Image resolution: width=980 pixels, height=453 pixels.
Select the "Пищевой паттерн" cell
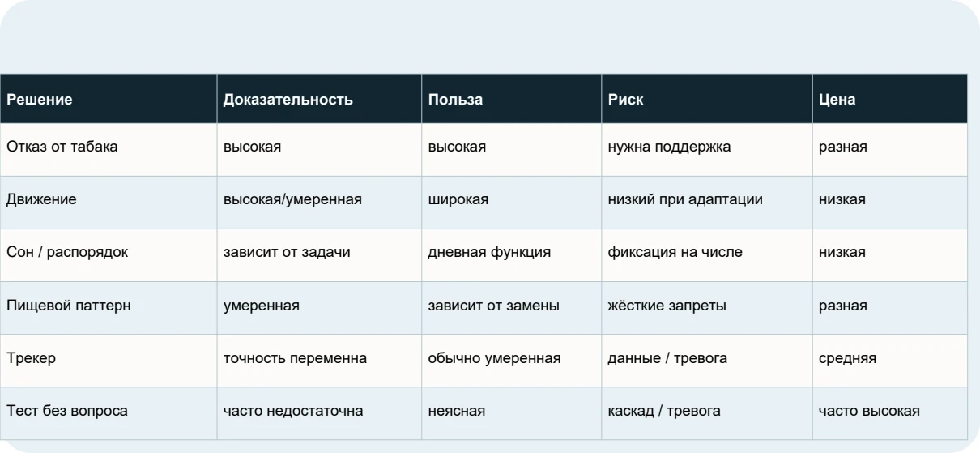click(x=109, y=306)
